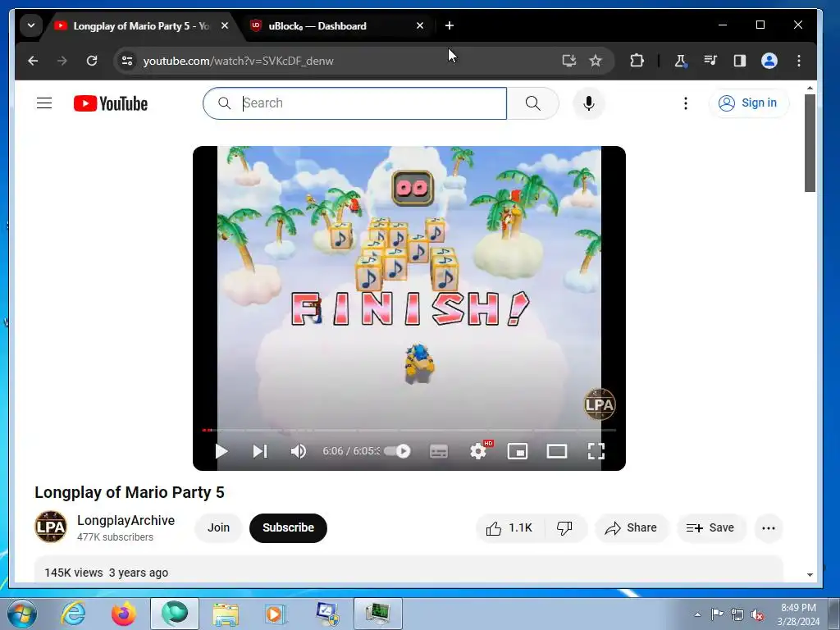The height and width of the screenshot is (630, 840).
Task: Go back in browser
Action: [x=33, y=61]
